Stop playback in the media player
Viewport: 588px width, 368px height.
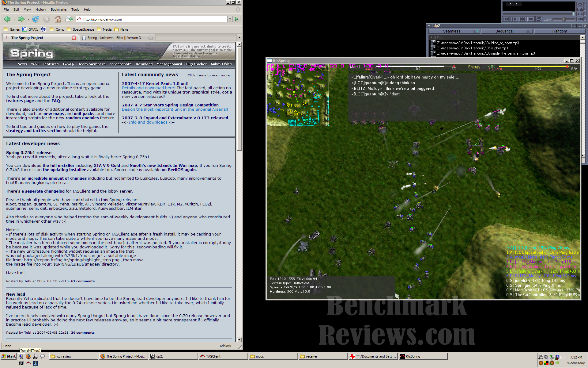coord(531,19)
